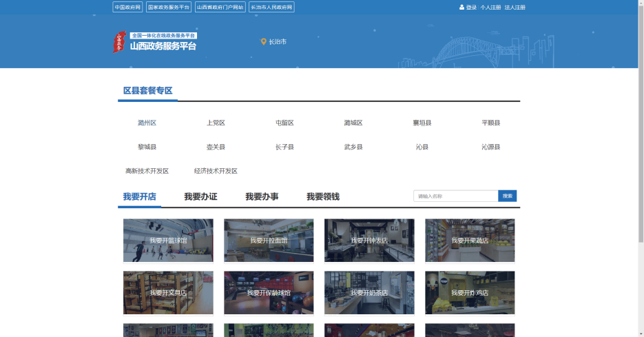Switch to the 我要开店 tab
Screen dimensions: 644x337
tap(140, 197)
